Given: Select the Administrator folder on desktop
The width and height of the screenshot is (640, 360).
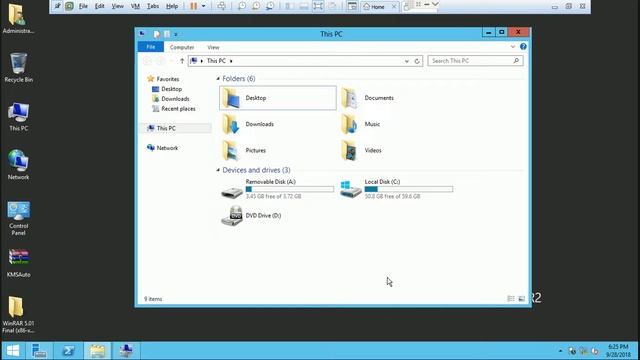Looking at the screenshot, I should pos(18,19).
